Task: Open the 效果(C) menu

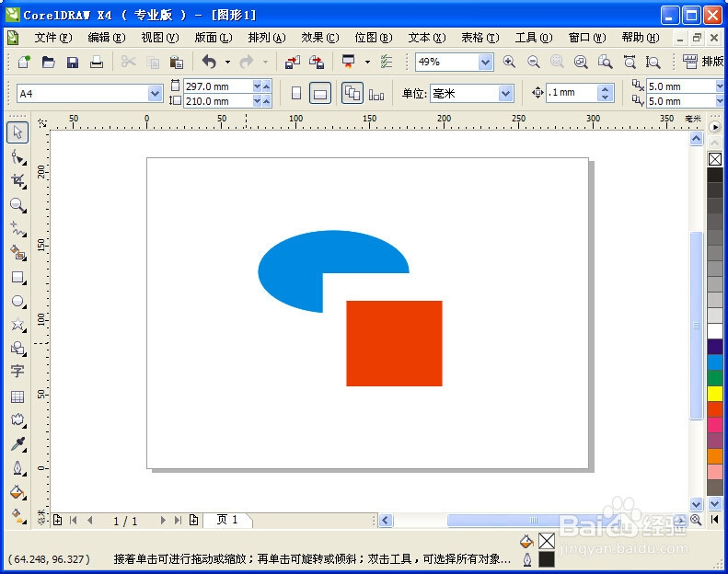Action: (x=320, y=38)
